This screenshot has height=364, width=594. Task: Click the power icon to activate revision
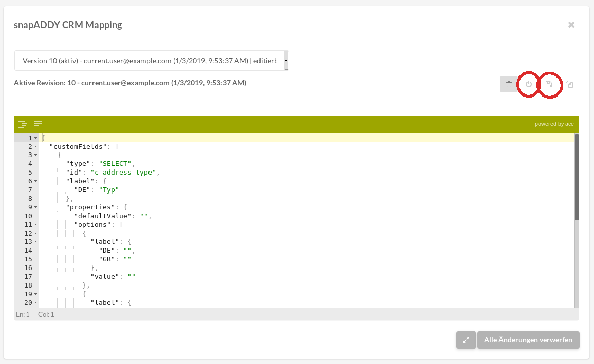(529, 84)
